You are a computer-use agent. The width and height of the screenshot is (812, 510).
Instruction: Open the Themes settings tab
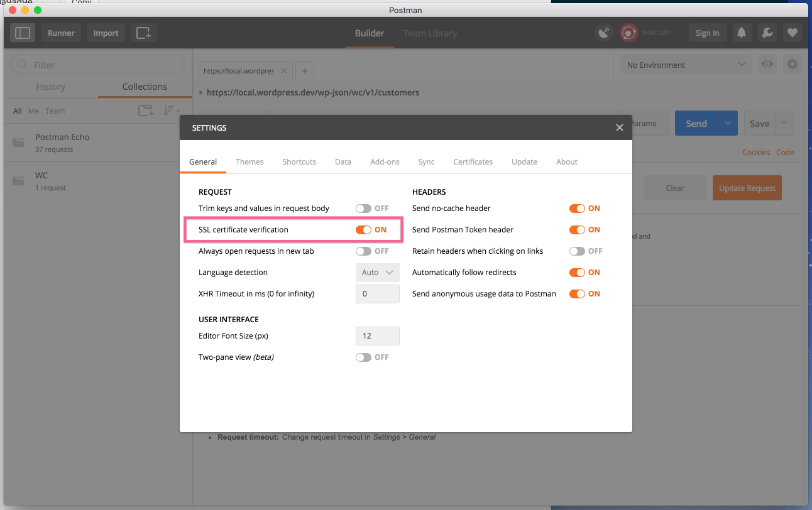250,162
